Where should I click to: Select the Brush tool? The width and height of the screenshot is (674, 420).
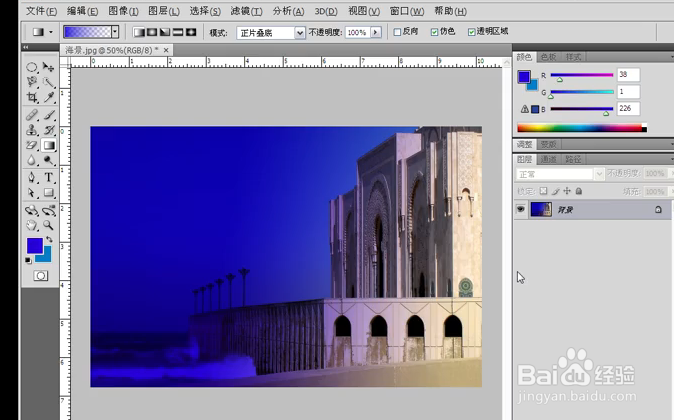tap(49, 115)
